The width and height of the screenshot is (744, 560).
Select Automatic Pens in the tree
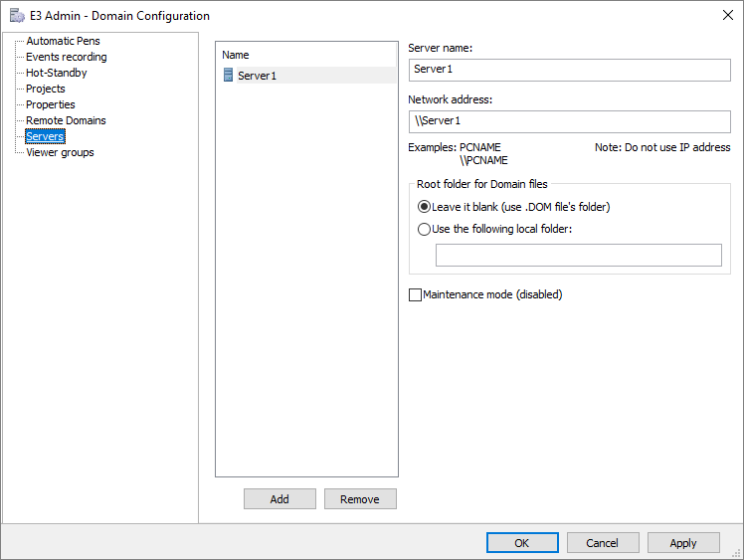coord(63,41)
